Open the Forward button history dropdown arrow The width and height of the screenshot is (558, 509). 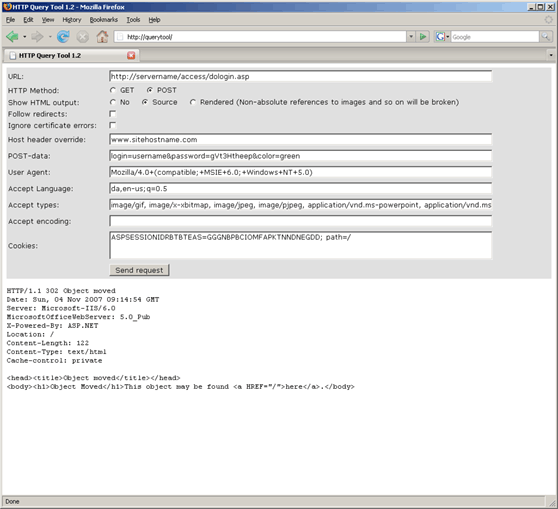tap(50, 37)
